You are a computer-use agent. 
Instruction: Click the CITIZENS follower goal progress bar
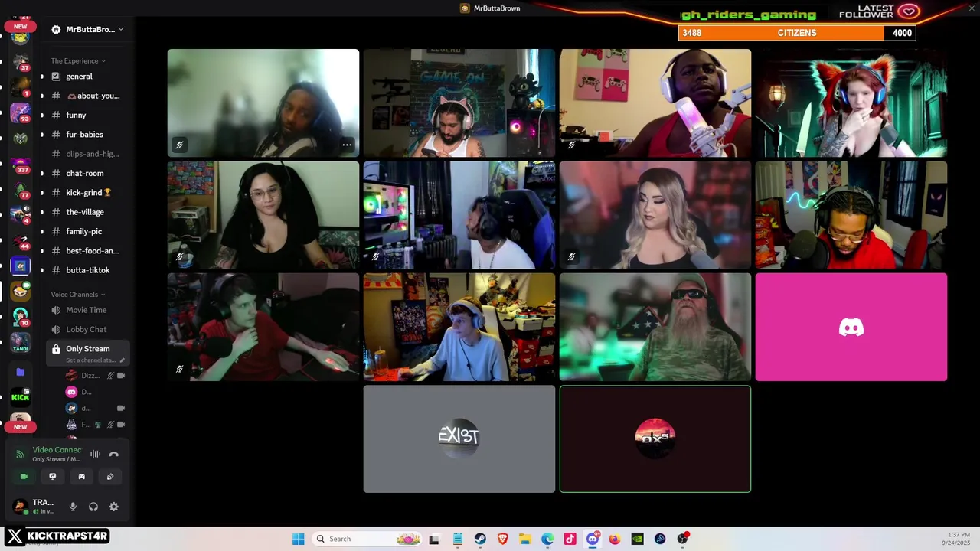(797, 33)
